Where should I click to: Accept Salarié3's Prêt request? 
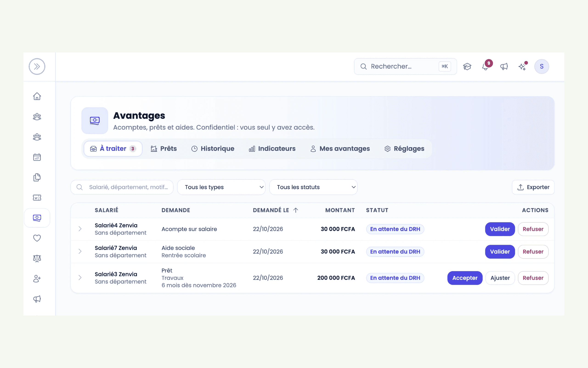[465, 278]
